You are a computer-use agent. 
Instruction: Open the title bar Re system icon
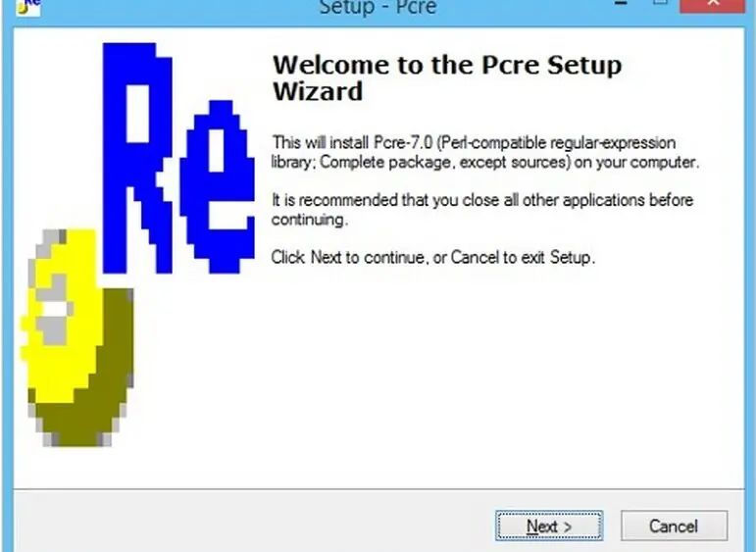click(x=28, y=7)
